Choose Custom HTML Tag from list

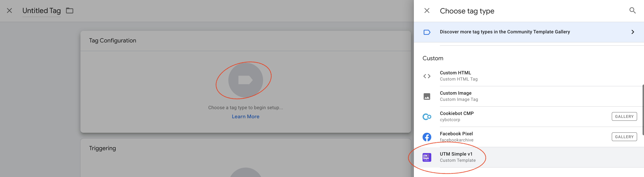click(x=458, y=76)
